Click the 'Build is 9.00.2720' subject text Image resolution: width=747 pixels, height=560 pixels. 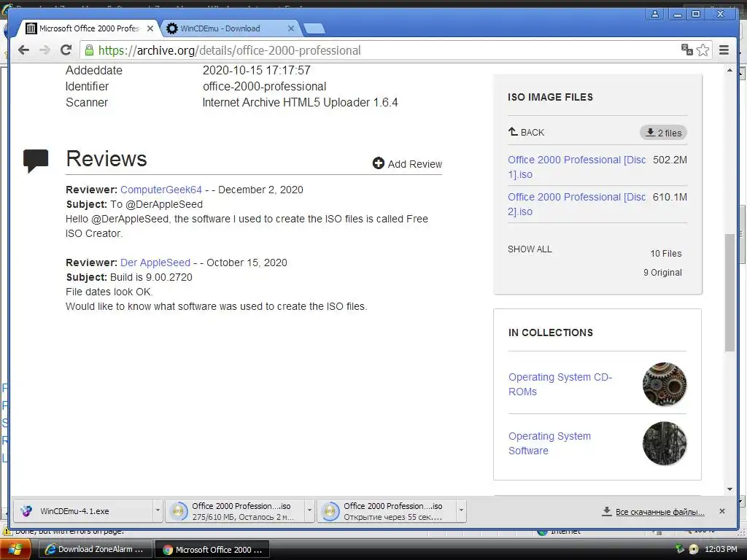(x=151, y=277)
